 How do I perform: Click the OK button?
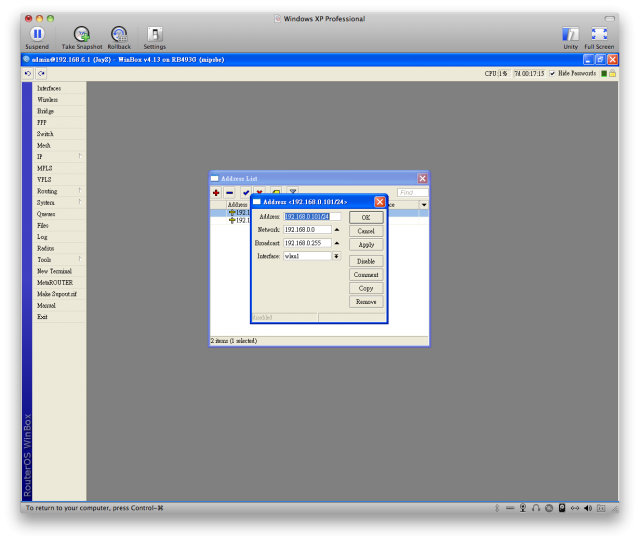coord(366,218)
